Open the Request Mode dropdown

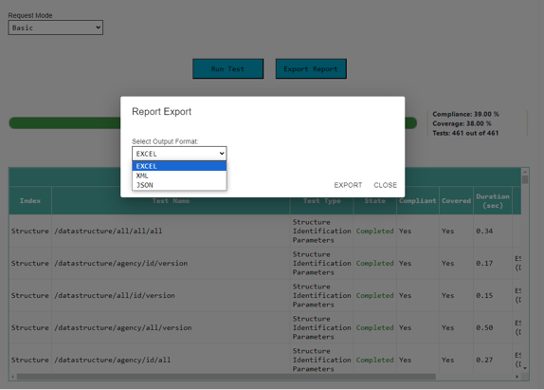(x=56, y=27)
